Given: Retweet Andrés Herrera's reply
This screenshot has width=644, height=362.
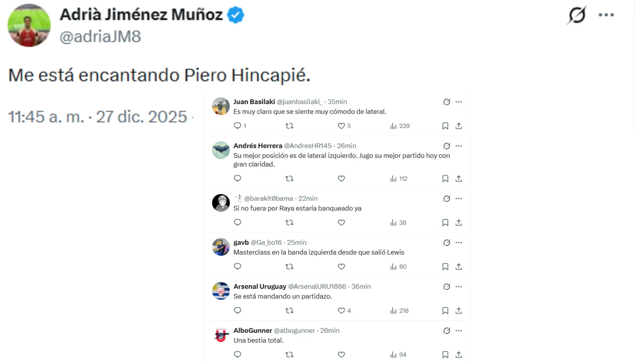Looking at the screenshot, I should point(289,179).
